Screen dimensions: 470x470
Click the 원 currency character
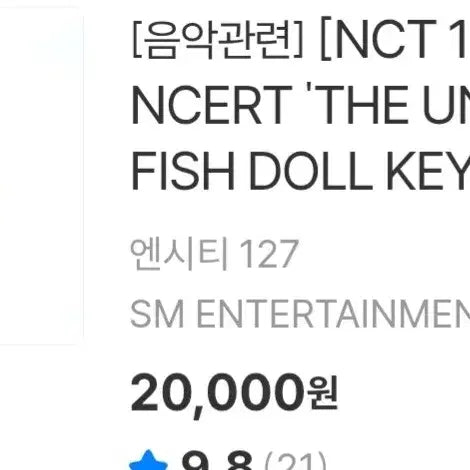[x=324, y=392]
